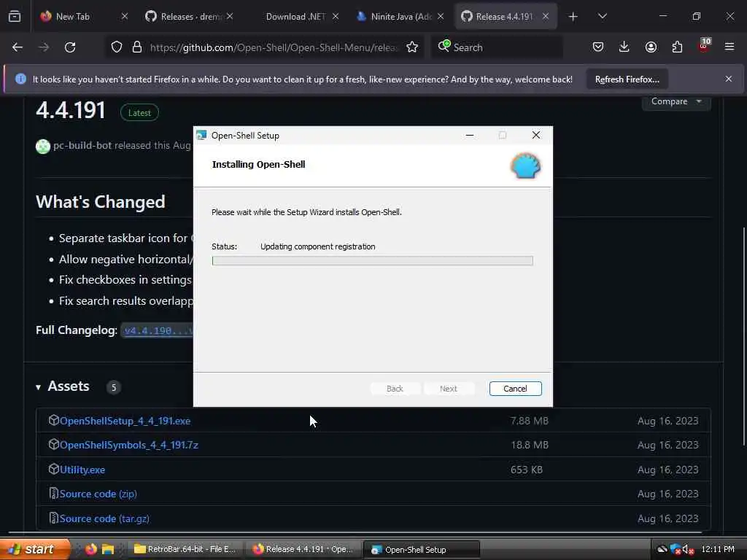Download Source code (zip)

pyautogui.click(x=98, y=494)
